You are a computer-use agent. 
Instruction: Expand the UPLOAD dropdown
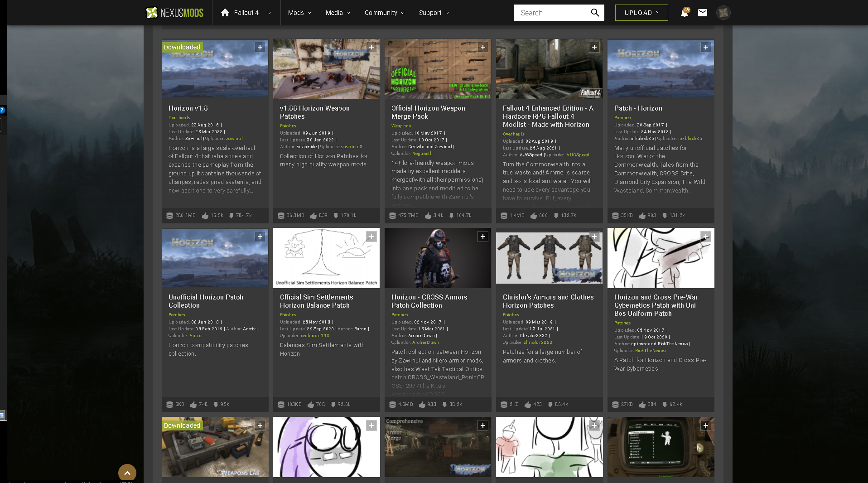coord(658,13)
